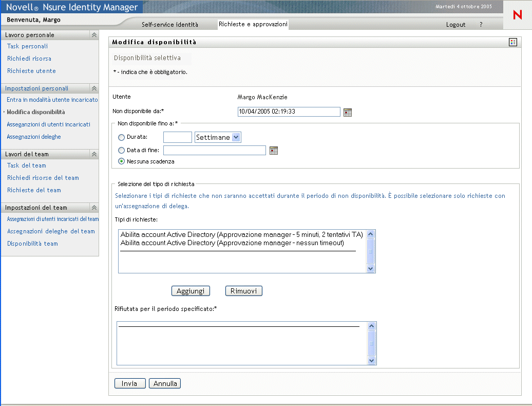Switch to the Self-service identità tab
Image resolution: width=532 pixels, height=406 pixels.
(x=169, y=25)
